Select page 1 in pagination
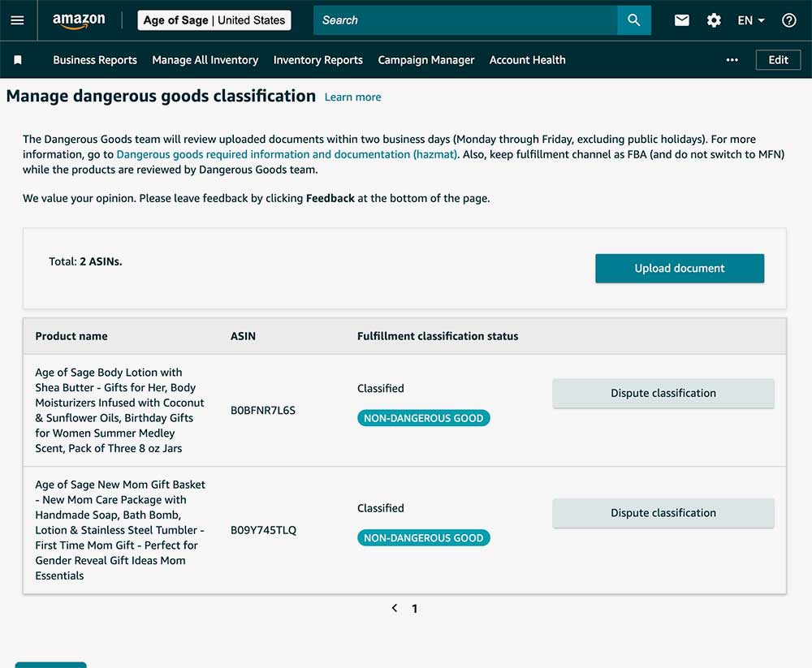 coord(414,609)
